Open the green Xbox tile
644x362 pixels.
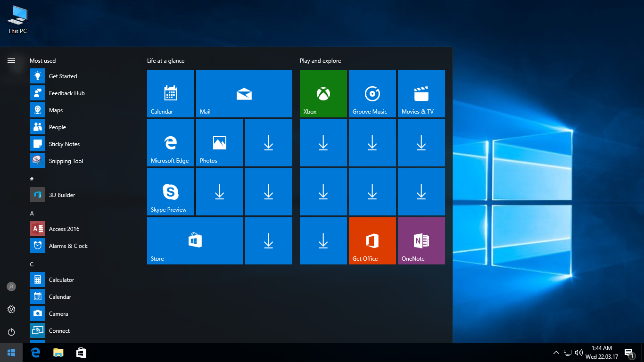pyautogui.click(x=323, y=94)
